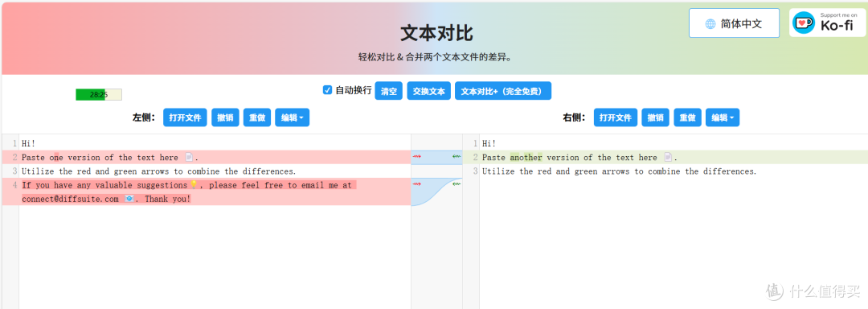Image resolution: width=868 pixels, height=309 pixels.
Task: Click the 交换文本 button
Action: [429, 92]
